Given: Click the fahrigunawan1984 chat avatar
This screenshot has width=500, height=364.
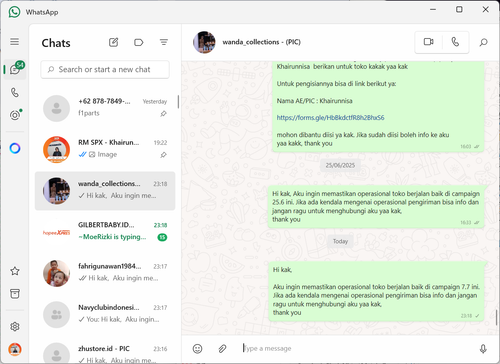Looking at the screenshot, I should tap(57, 273).
